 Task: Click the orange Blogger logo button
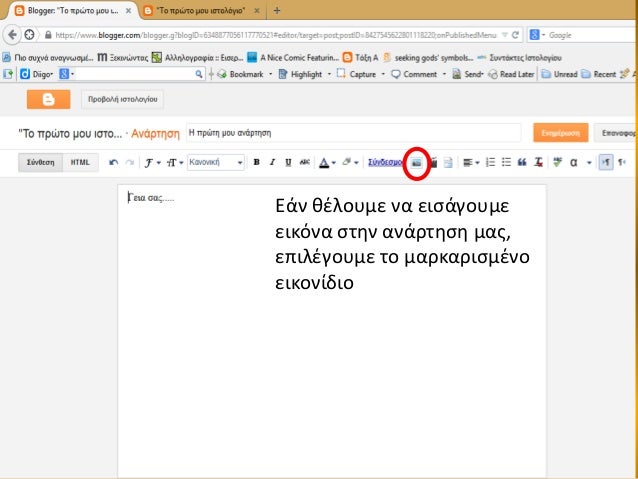[x=48, y=99]
